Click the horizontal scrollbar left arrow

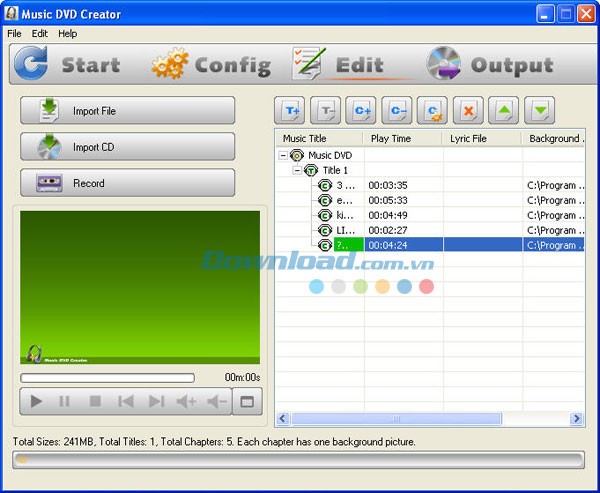click(283, 419)
